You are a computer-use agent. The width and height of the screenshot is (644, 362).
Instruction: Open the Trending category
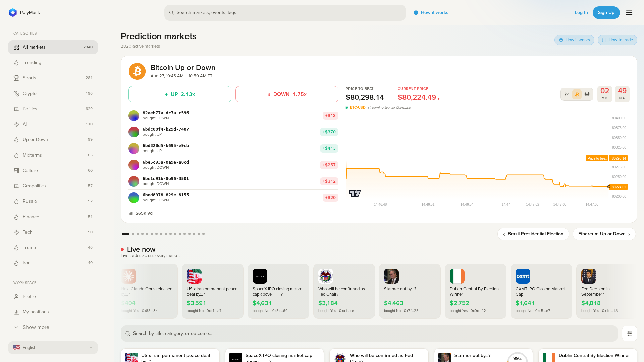click(53, 63)
